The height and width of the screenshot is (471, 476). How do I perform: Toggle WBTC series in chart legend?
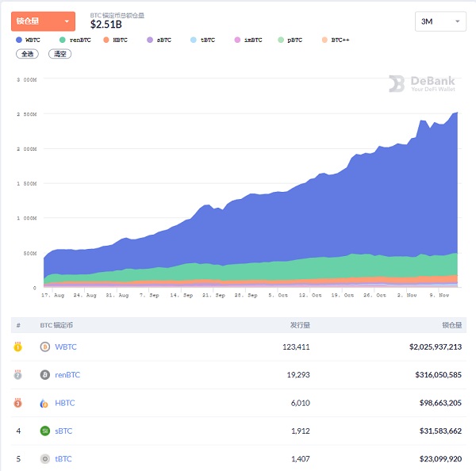28,40
